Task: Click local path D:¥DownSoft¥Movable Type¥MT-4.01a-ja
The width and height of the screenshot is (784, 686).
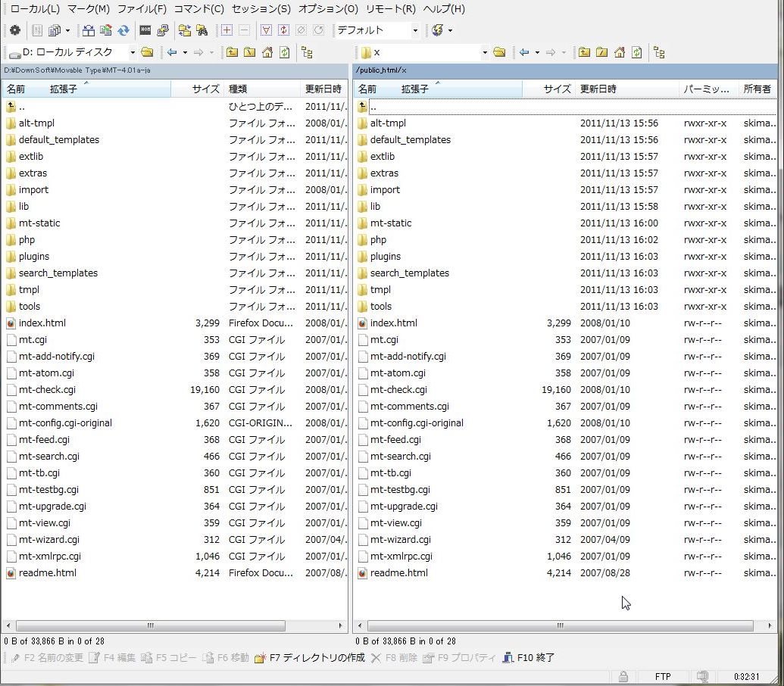Action: click(x=77, y=70)
